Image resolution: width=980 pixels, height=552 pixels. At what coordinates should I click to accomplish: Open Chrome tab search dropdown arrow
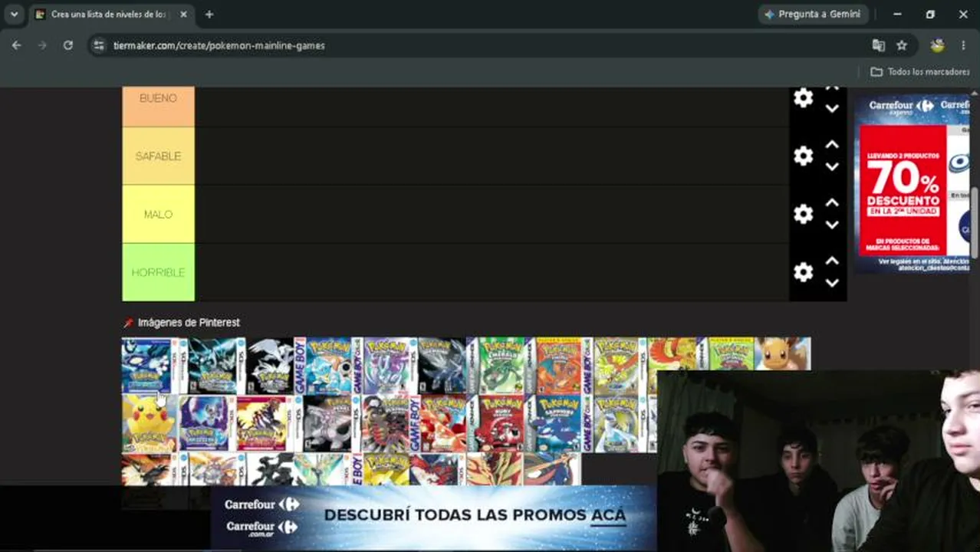click(x=14, y=14)
